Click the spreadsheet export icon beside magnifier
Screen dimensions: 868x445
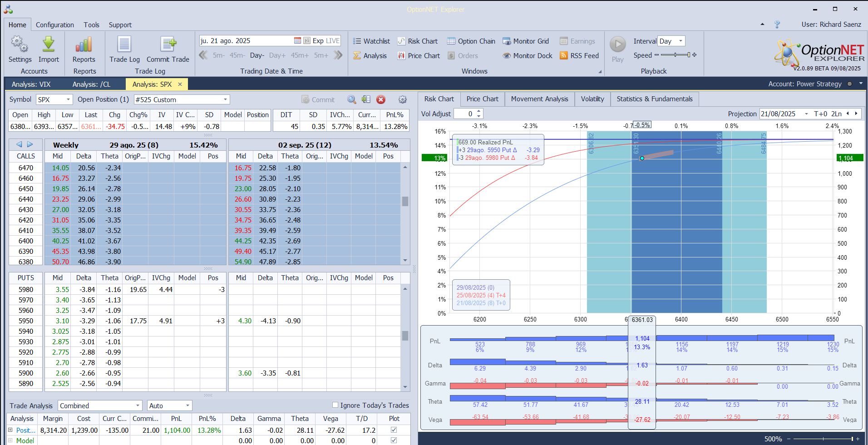coord(366,99)
